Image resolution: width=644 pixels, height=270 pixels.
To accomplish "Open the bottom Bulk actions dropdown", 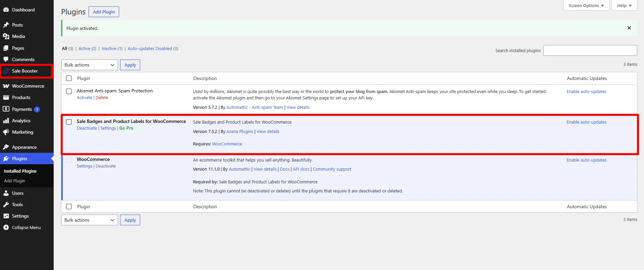I will tap(90, 220).
